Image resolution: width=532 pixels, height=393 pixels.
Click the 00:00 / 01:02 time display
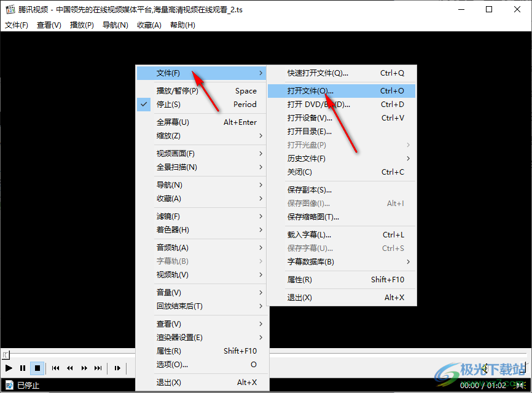(x=483, y=385)
